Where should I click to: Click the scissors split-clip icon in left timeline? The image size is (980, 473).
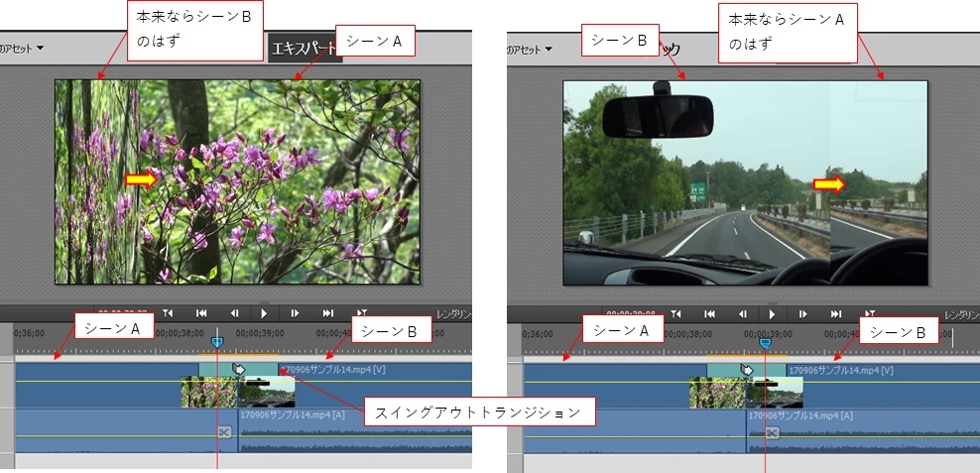point(224,431)
